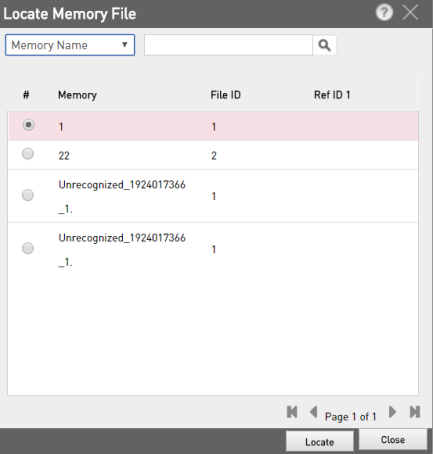The width and height of the screenshot is (433, 454).
Task: Expand the dropdown arrow beside Memory Name
Action: click(x=125, y=45)
